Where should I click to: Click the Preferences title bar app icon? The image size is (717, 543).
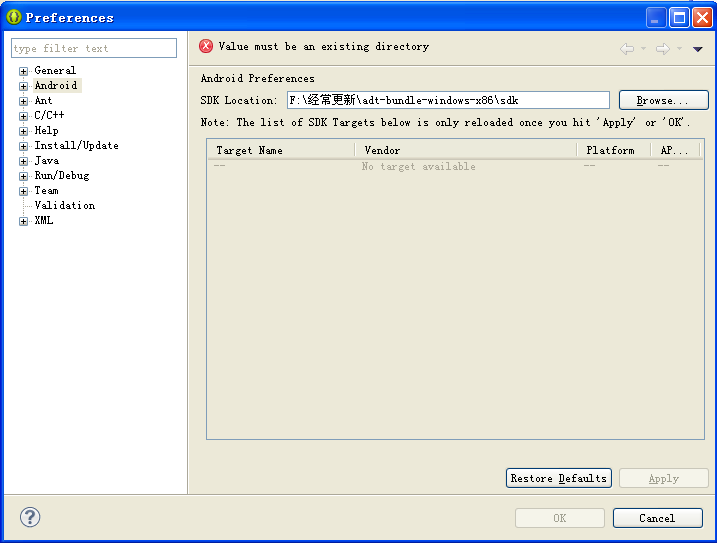coord(14,17)
